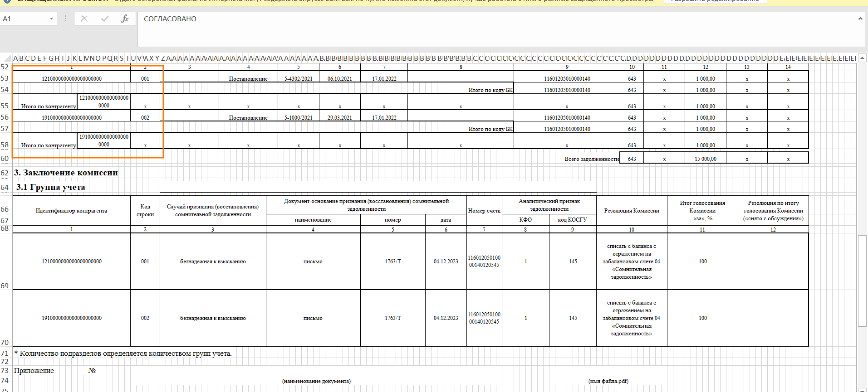Click the formula bar text СОГЛАСОВАНО

tap(170, 19)
